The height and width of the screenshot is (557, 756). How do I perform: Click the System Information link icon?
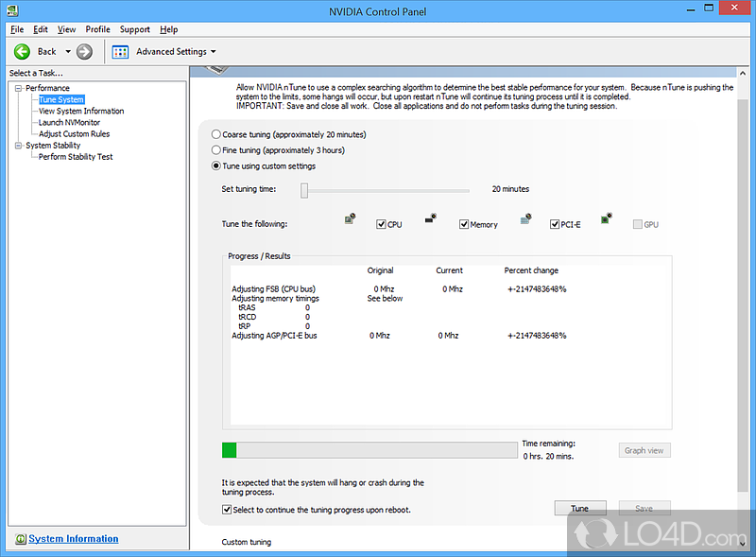coord(20,539)
